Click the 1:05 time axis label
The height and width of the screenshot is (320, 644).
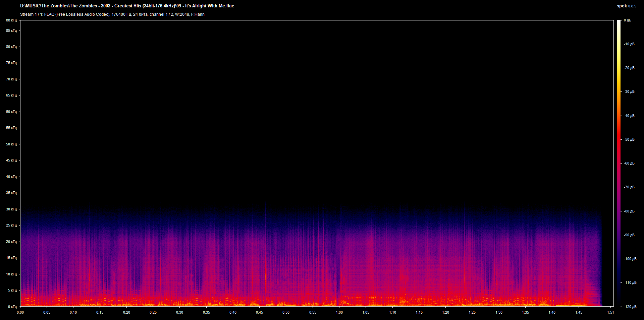tap(366, 312)
